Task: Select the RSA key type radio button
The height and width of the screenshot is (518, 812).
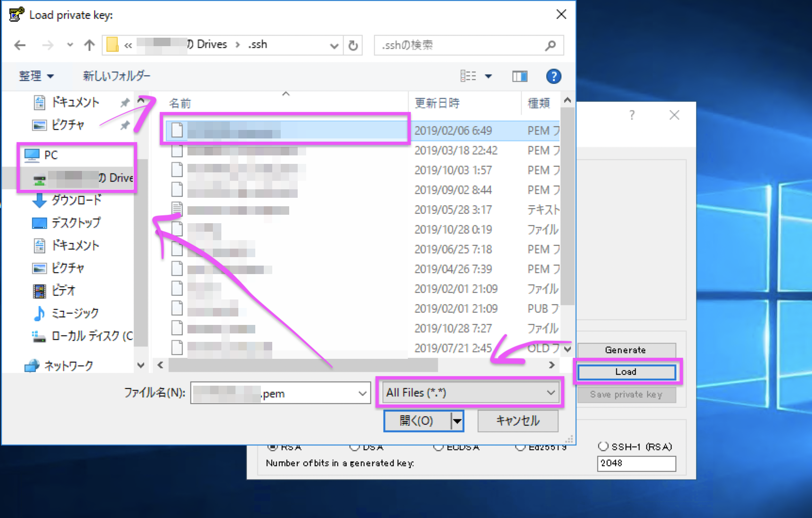Action: tap(272, 446)
